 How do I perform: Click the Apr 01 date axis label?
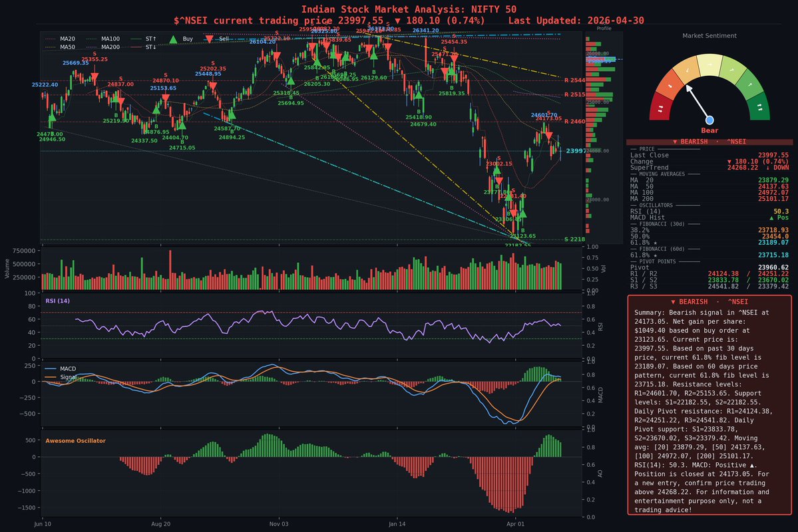point(515,524)
